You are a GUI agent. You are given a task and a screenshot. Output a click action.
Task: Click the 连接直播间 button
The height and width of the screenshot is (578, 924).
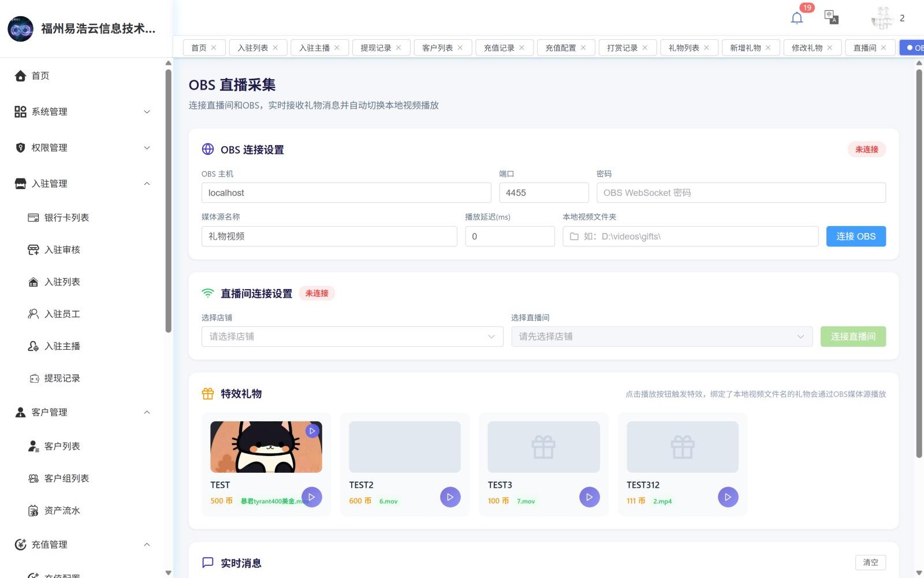[x=853, y=336]
